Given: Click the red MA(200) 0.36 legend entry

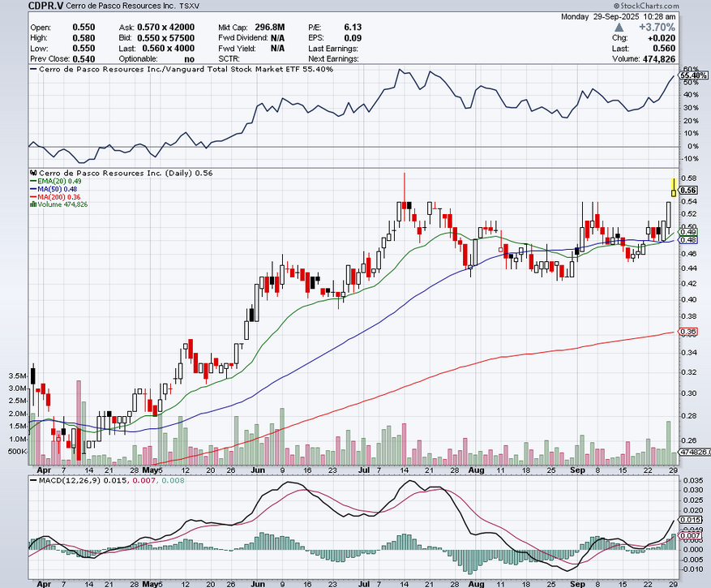Looking at the screenshot, I should (x=55, y=197).
